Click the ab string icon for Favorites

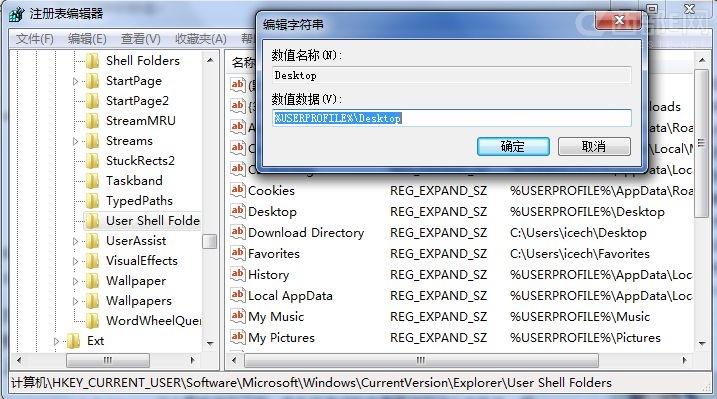click(237, 253)
